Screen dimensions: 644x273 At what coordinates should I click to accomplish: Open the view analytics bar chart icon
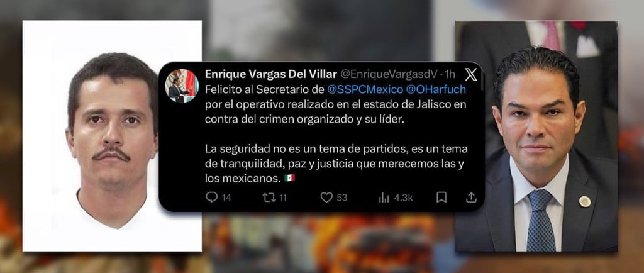(x=384, y=198)
